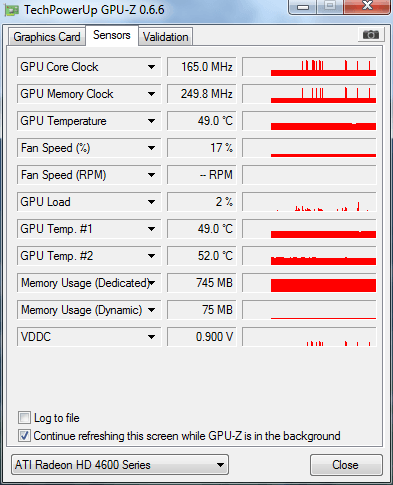Viewport: 393px width, 485px height.
Task: Open the GPU Core Clock dropdown arrow
Action: tap(151, 67)
